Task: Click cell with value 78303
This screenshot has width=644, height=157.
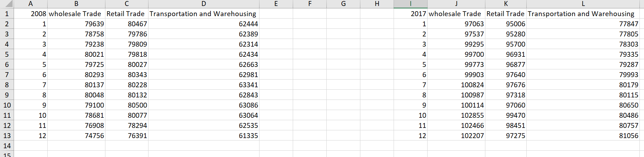Action: point(583,44)
